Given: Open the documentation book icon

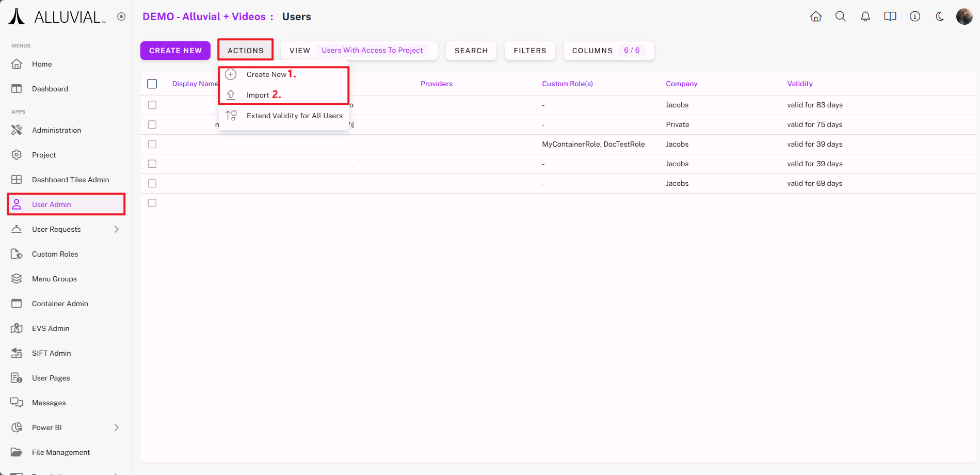Looking at the screenshot, I should coord(890,17).
